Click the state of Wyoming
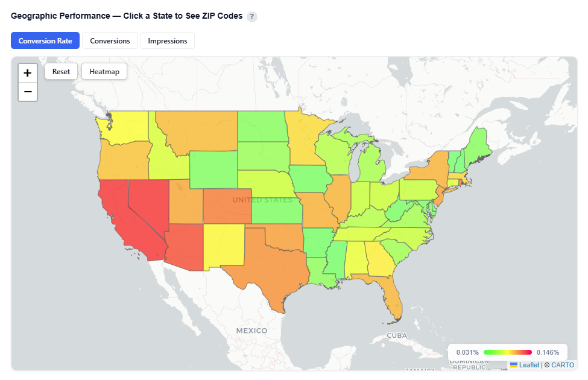The image size is (588, 380). (x=213, y=169)
